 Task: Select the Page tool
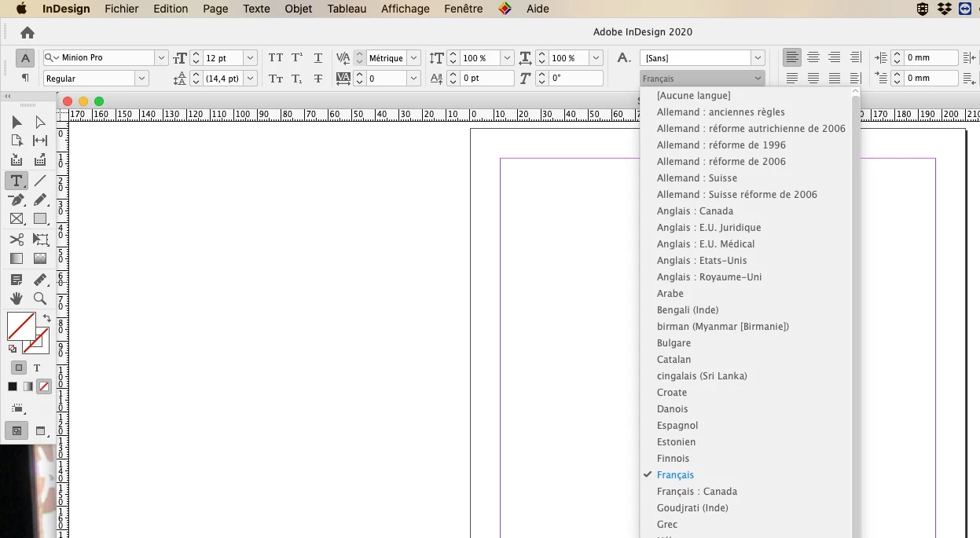[x=17, y=141]
